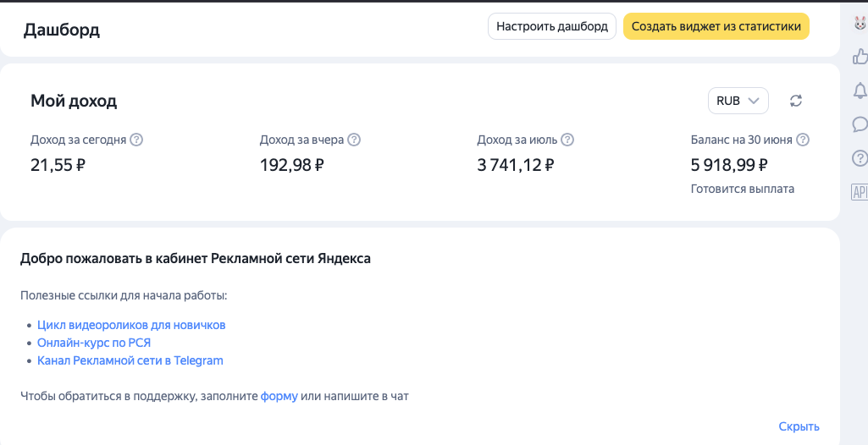Open notifications bell icon
868x445 pixels.
click(860, 91)
